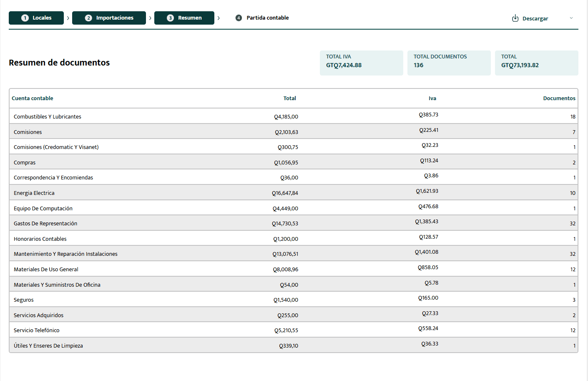Go to the Locales step

36,18
